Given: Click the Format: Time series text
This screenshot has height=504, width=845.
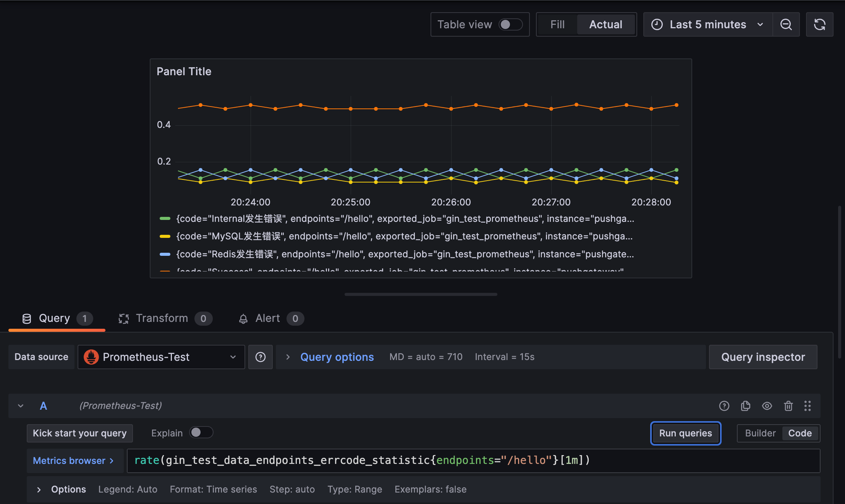Looking at the screenshot, I should (213, 489).
